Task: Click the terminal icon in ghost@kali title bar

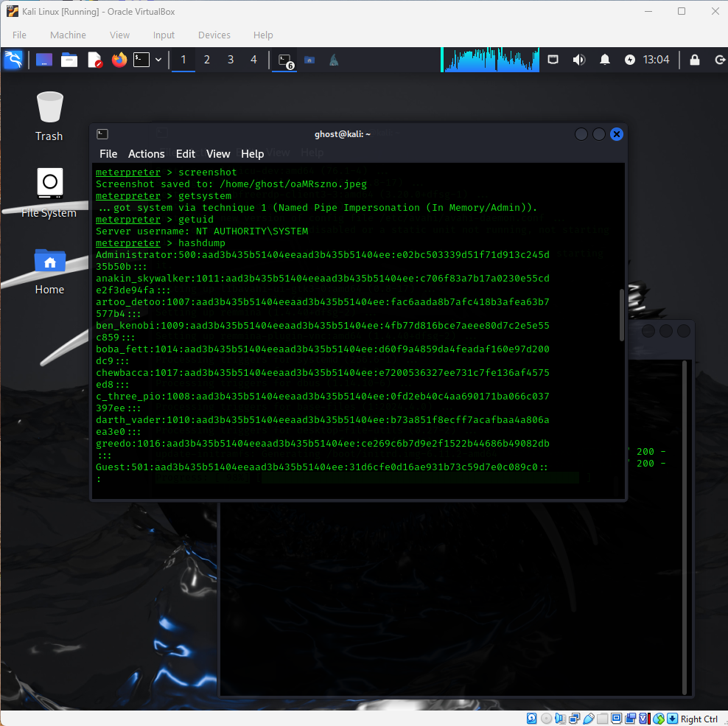Action: pos(102,134)
